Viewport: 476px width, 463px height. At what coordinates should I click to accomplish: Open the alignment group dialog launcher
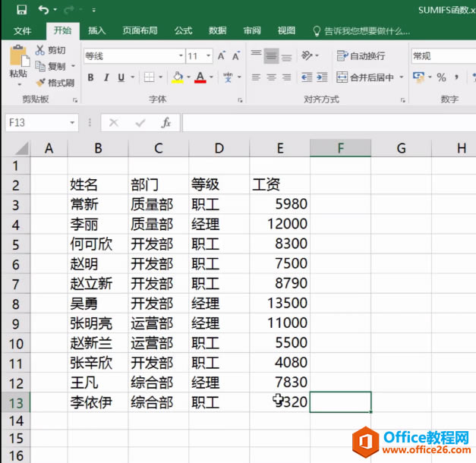(x=403, y=100)
